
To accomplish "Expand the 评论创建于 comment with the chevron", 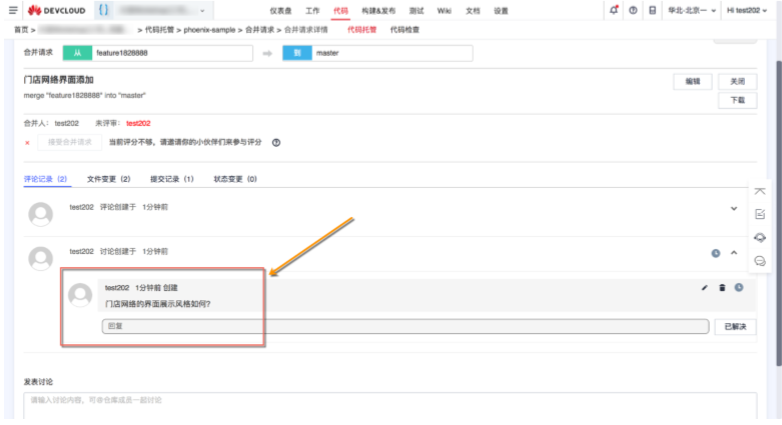I will click(x=734, y=209).
